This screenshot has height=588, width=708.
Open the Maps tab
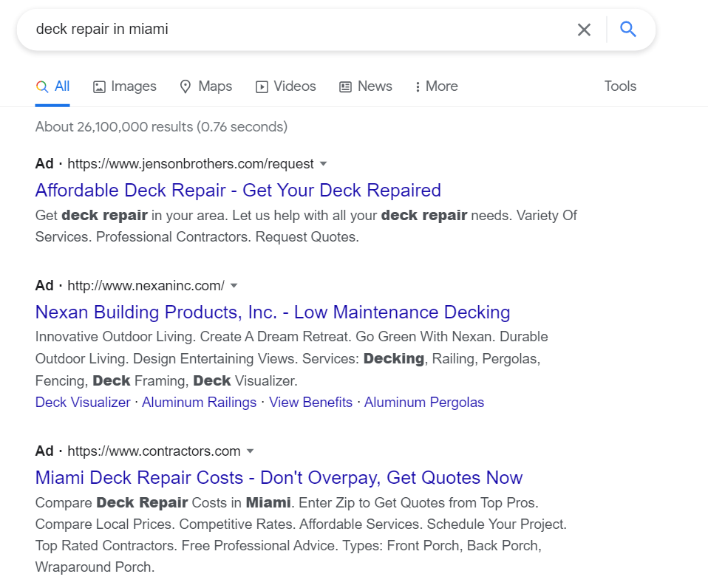coord(205,86)
